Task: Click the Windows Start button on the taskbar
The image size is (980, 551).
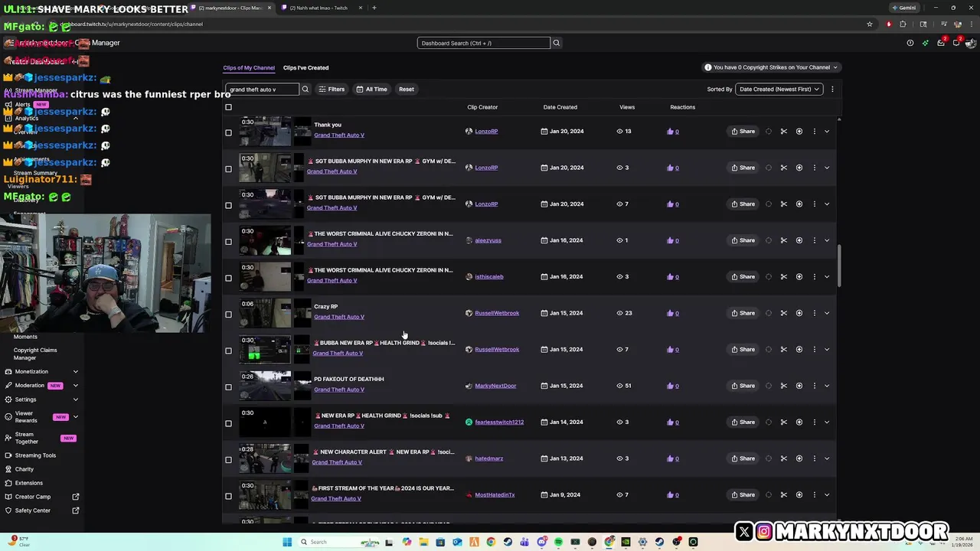Action: 287,542
